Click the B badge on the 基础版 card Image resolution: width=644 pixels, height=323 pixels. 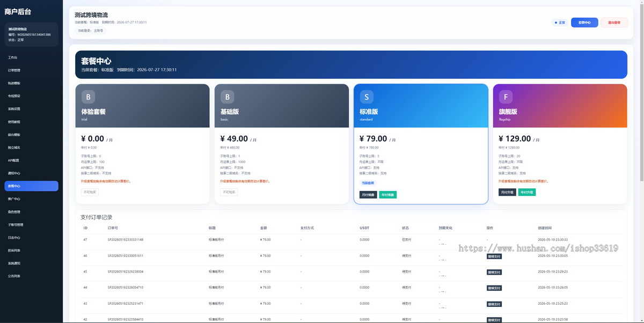228,97
